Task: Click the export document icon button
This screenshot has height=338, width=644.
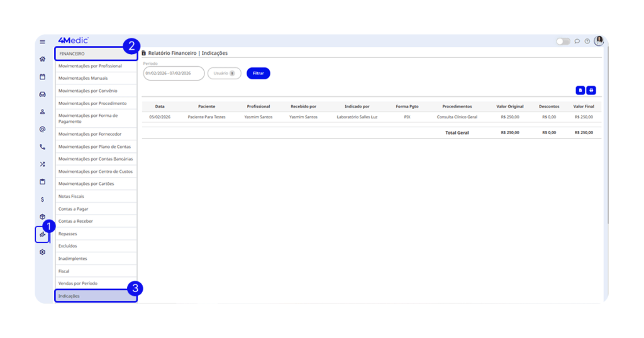Action: pyautogui.click(x=580, y=91)
